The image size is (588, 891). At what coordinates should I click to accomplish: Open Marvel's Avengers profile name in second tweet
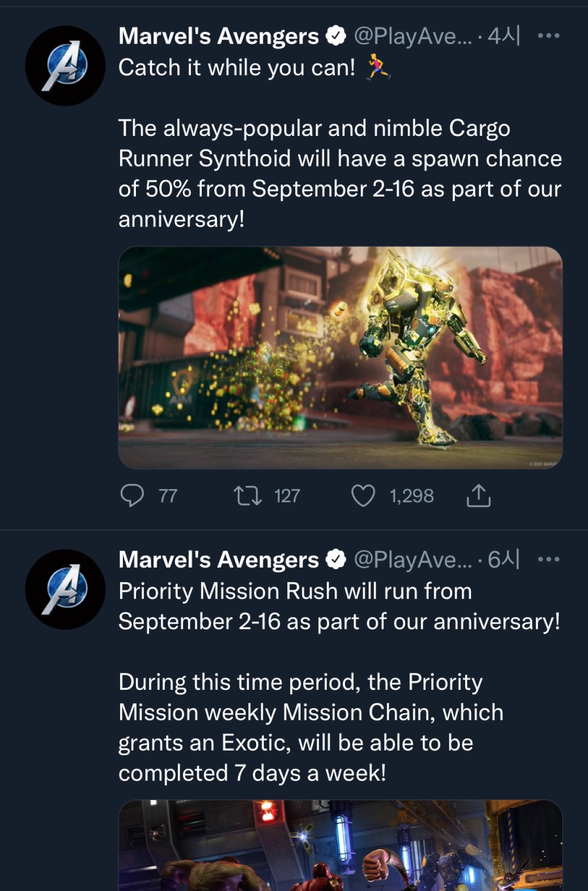[218, 560]
